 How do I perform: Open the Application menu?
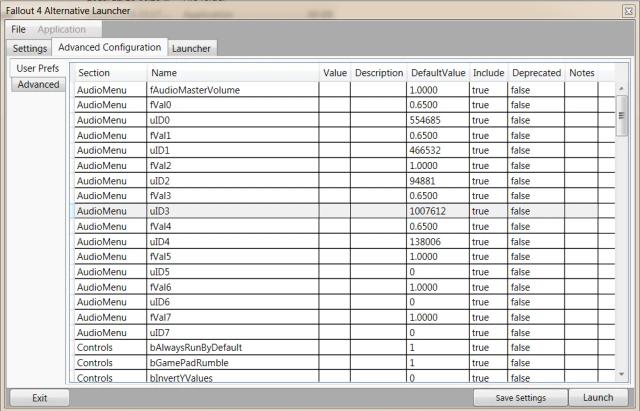[62, 29]
